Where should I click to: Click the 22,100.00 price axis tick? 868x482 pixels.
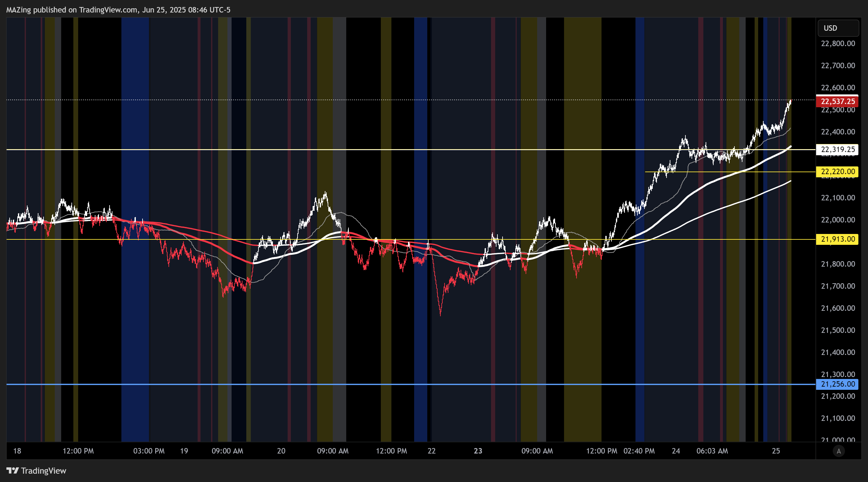pyautogui.click(x=838, y=198)
